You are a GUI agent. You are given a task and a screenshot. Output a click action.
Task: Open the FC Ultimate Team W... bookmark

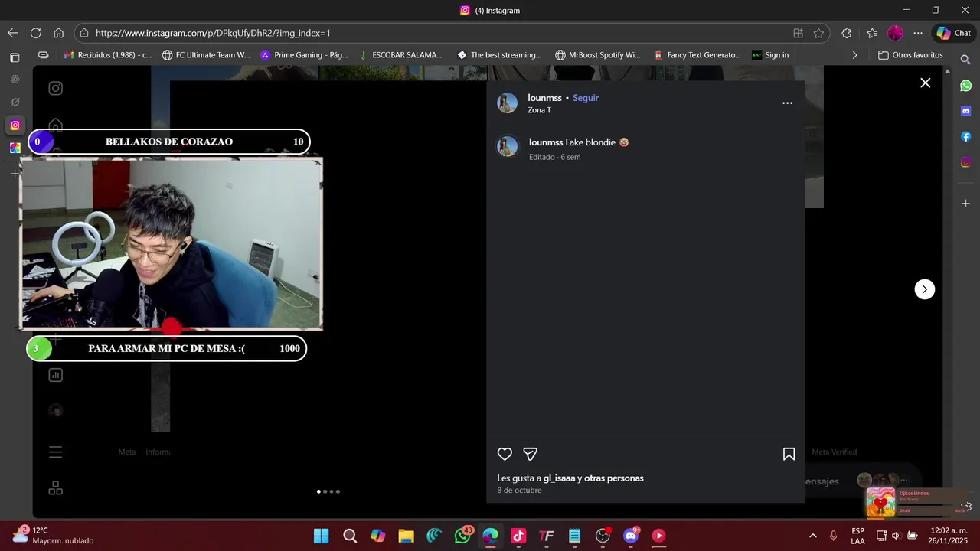coord(206,55)
